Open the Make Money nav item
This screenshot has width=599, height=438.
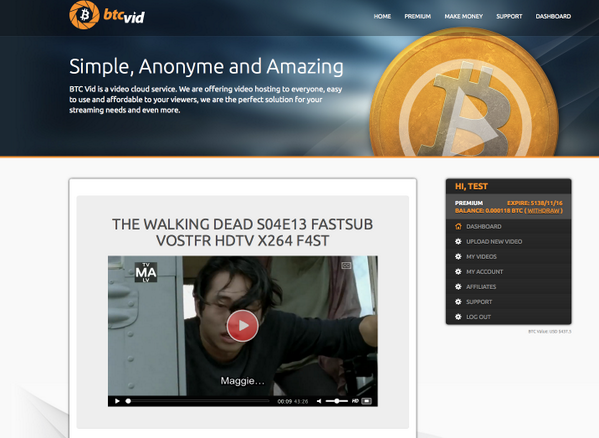[463, 16]
